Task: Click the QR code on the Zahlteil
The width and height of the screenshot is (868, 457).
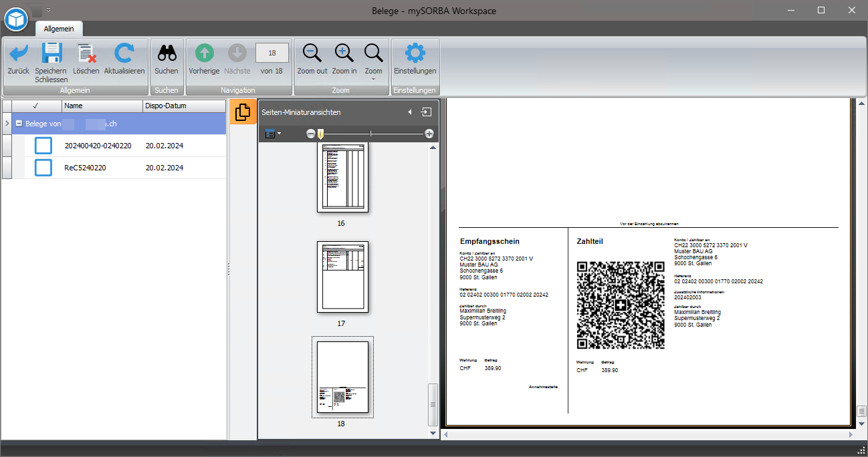Action: pyautogui.click(x=621, y=305)
